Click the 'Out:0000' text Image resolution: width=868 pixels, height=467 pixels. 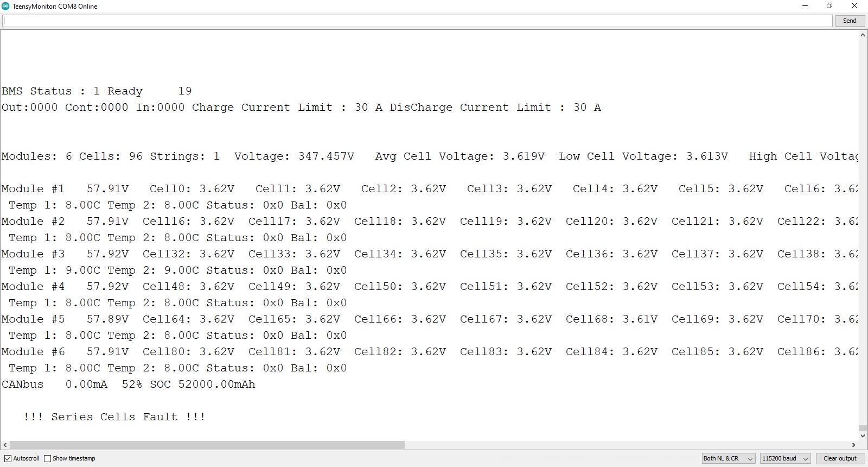(x=30, y=108)
